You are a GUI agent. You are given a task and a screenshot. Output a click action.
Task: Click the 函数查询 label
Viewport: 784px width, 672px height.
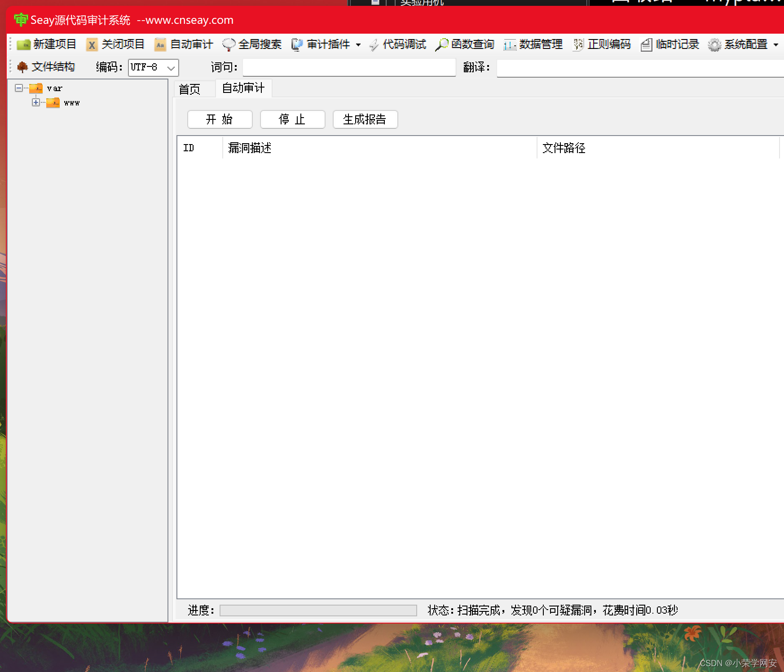click(473, 44)
